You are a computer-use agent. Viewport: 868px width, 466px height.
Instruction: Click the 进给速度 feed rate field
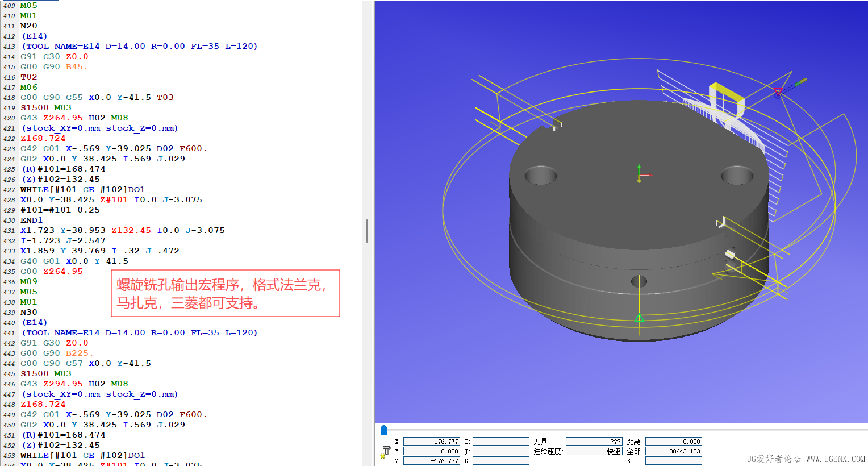click(594, 451)
